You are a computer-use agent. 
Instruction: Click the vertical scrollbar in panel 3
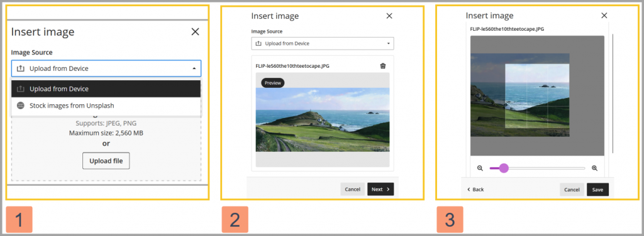[613, 94]
